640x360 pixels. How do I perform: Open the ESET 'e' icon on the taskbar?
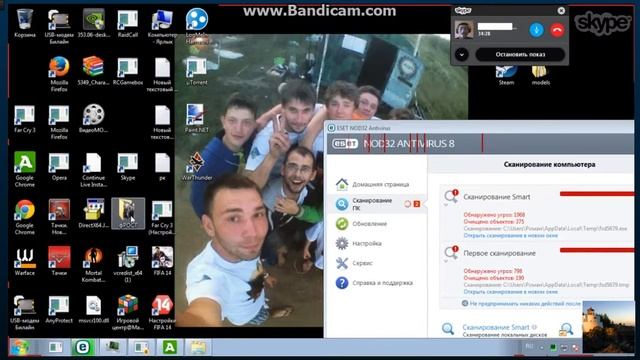[x=83, y=347]
